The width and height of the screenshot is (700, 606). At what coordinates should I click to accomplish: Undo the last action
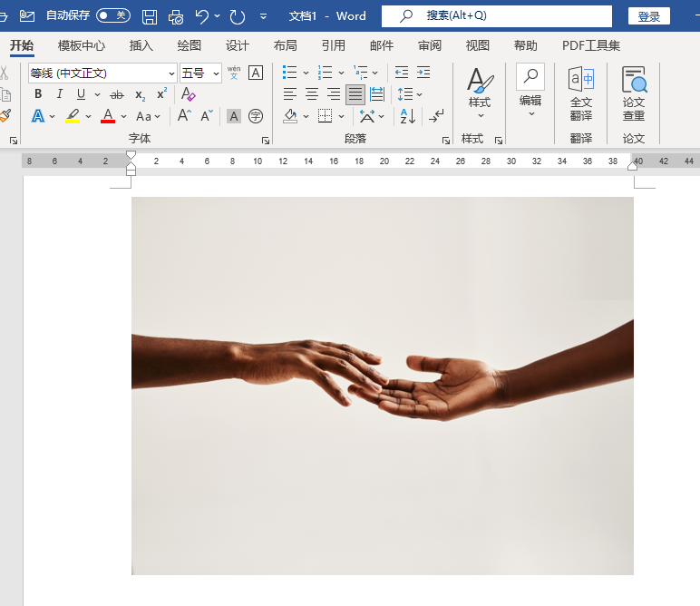click(202, 17)
